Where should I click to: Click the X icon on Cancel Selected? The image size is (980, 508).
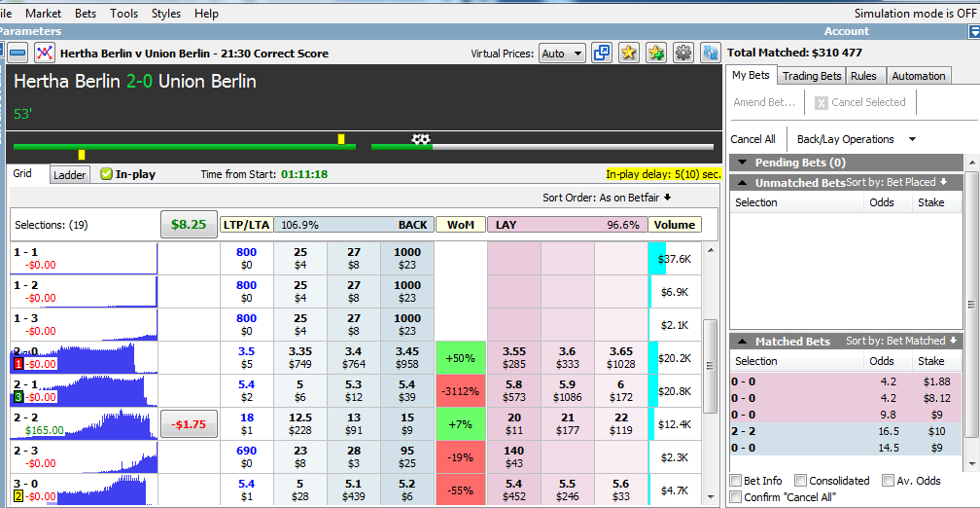click(822, 102)
